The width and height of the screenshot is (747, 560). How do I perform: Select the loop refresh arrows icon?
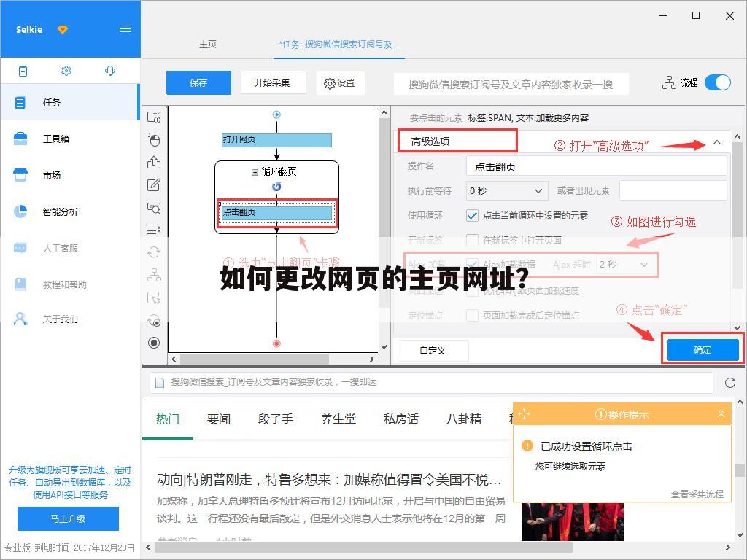click(154, 252)
